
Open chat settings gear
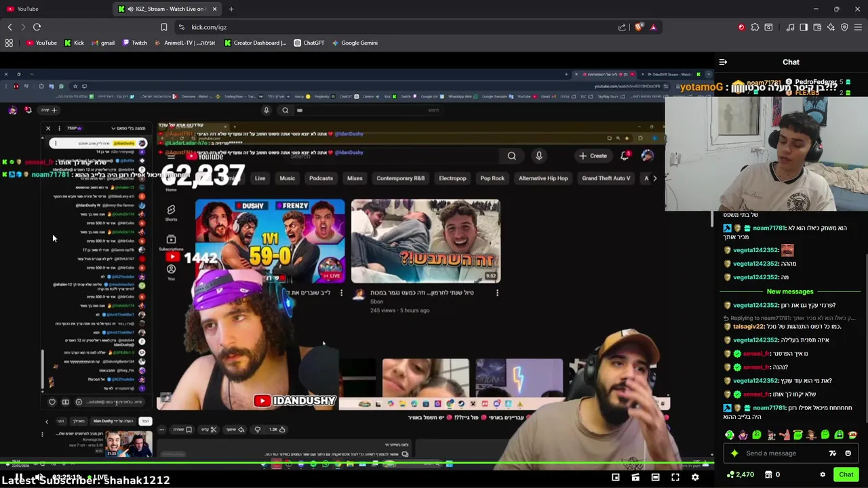[823, 474]
